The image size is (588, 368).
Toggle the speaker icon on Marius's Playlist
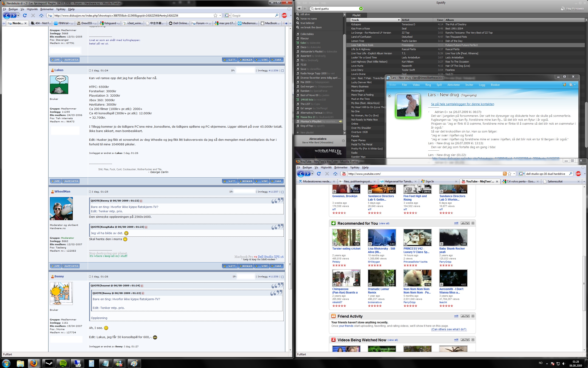point(340,121)
